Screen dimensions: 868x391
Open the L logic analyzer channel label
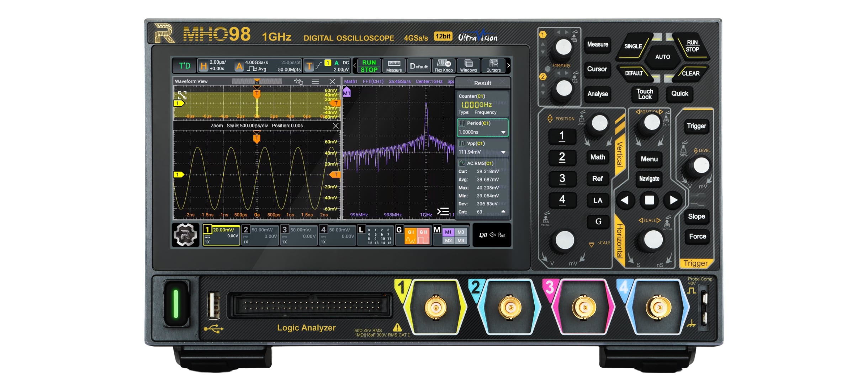point(375,235)
